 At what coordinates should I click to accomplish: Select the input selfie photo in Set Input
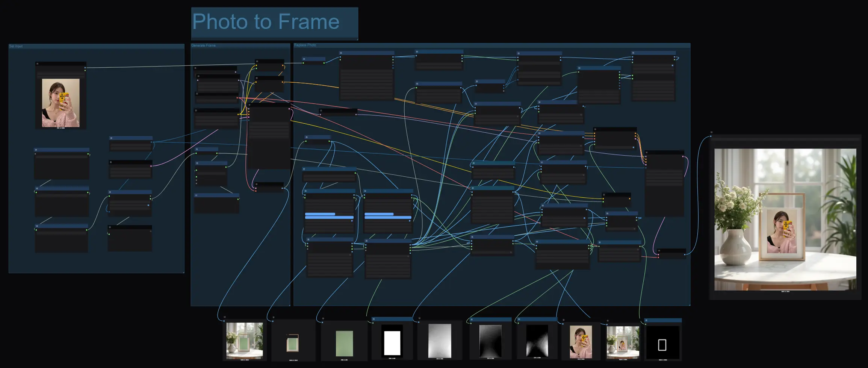[60, 103]
